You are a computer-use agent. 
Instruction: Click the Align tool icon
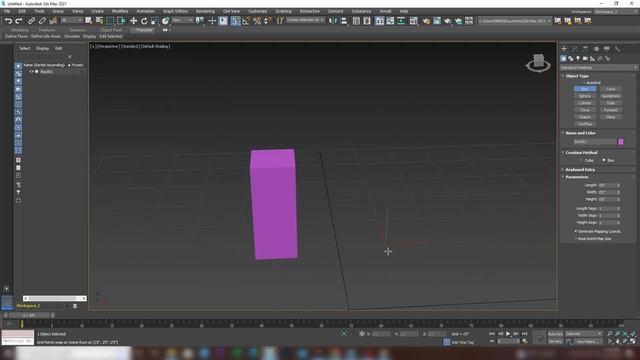[344, 20]
